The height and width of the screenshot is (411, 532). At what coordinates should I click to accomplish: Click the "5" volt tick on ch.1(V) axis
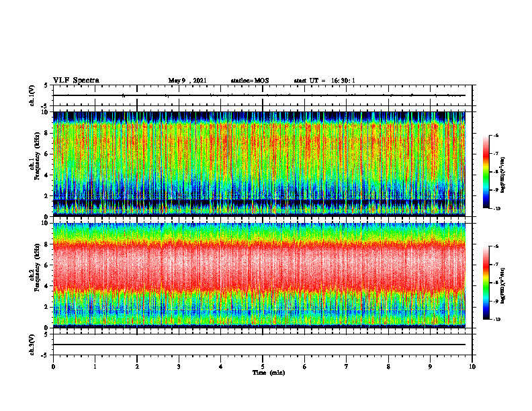pyautogui.click(x=46, y=86)
